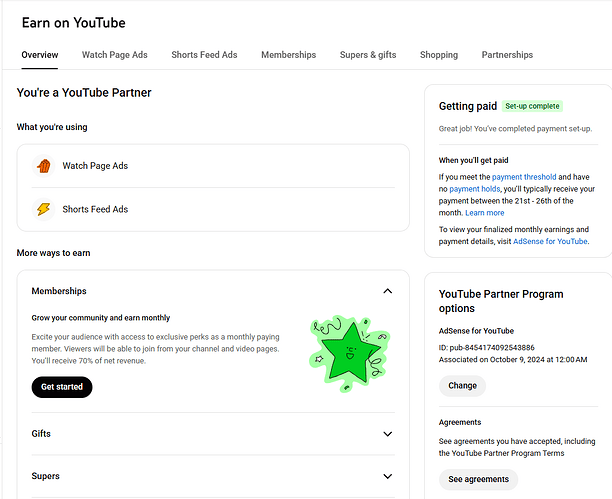Click the Memberships section heading
The image size is (612, 499).
[59, 291]
